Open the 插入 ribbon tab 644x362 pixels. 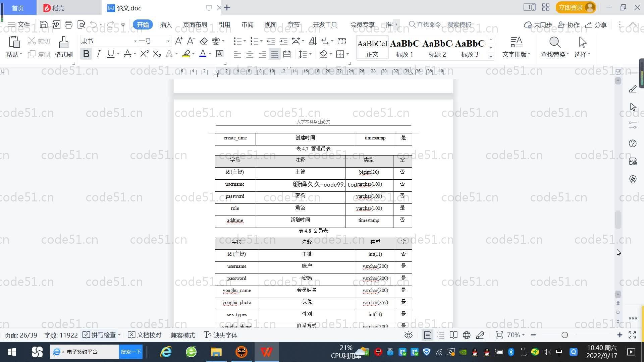(166, 24)
